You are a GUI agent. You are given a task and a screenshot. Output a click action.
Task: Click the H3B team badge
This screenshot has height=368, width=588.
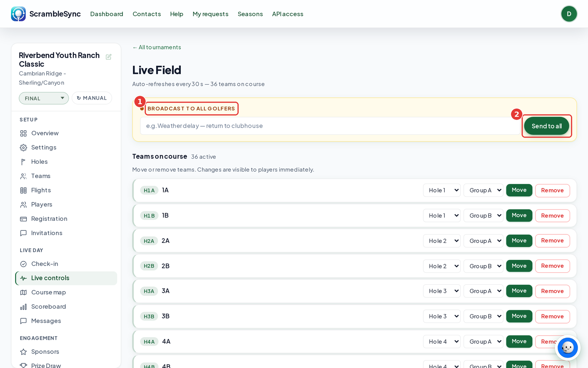(149, 316)
